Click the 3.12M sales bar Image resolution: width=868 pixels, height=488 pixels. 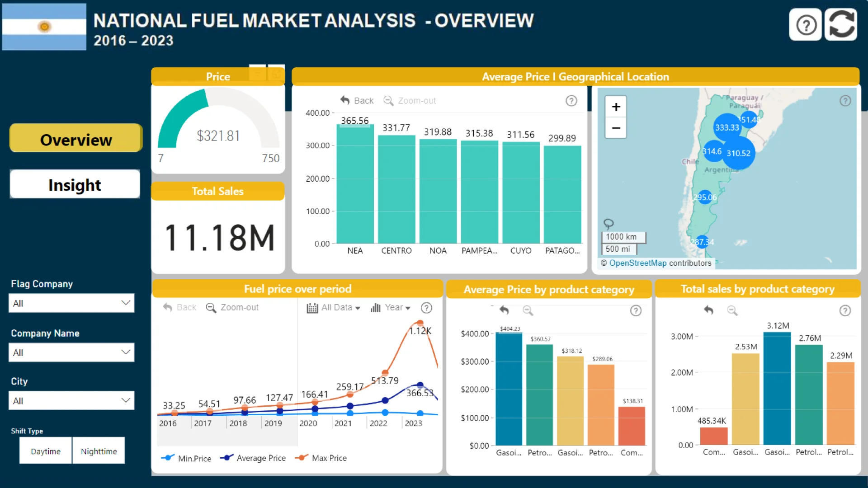coord(777,388)
